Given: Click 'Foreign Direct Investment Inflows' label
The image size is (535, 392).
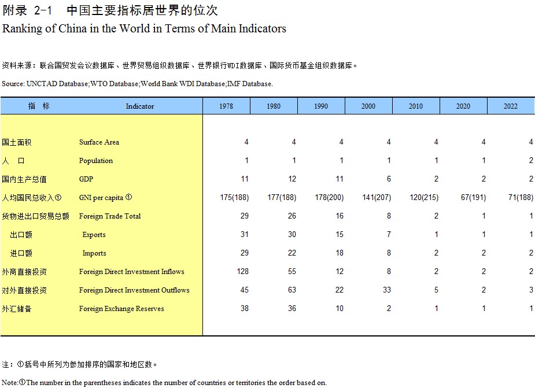Looking at the screenshot, I should [132, 272].
